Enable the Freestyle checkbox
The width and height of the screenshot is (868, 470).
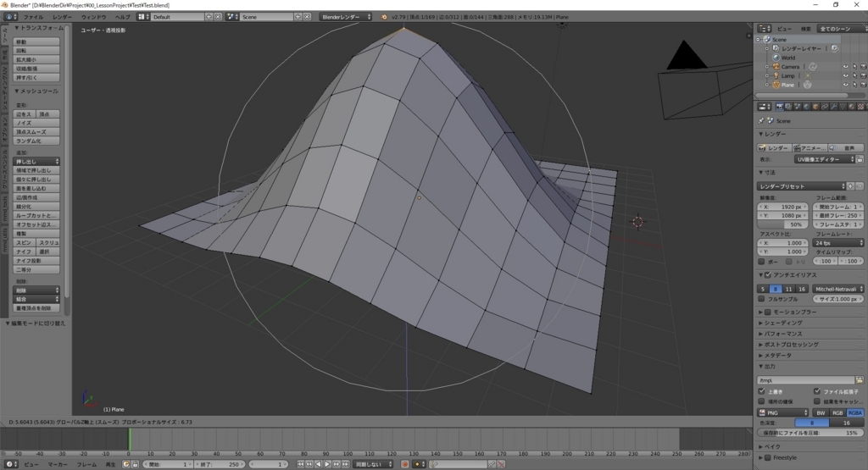[x=767, y=458]
